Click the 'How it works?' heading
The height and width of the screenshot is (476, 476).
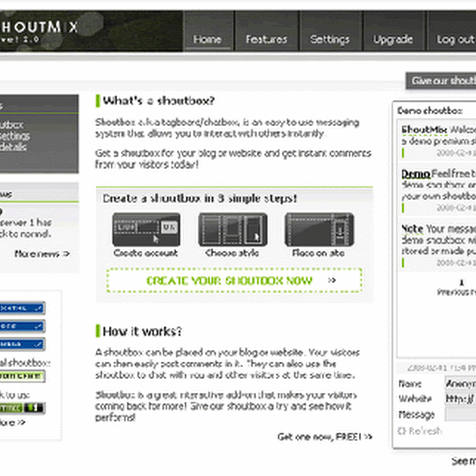[x=142, y=331]
